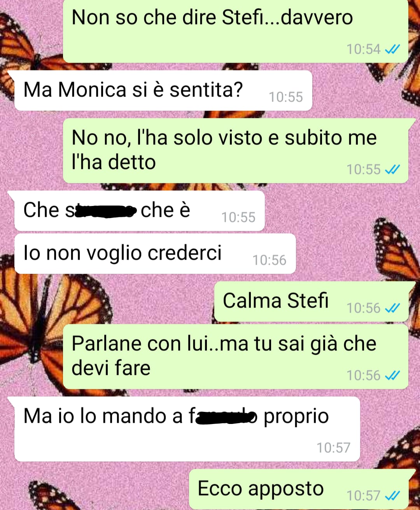420x510 pixels.
Task: Tap read receipt ticks on 10:54 message
Action: 392,49
